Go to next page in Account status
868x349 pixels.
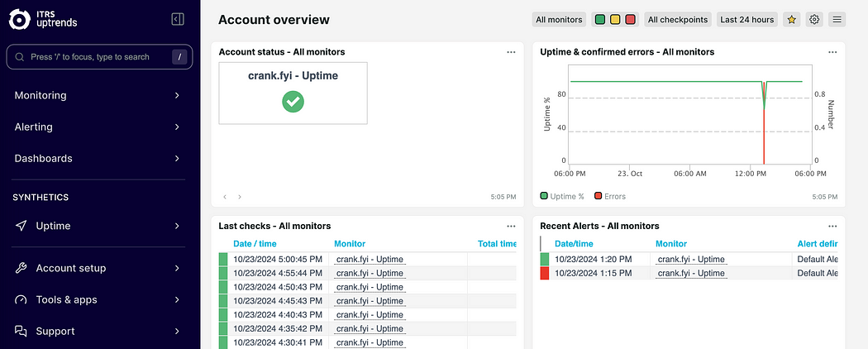click(240, 197)
